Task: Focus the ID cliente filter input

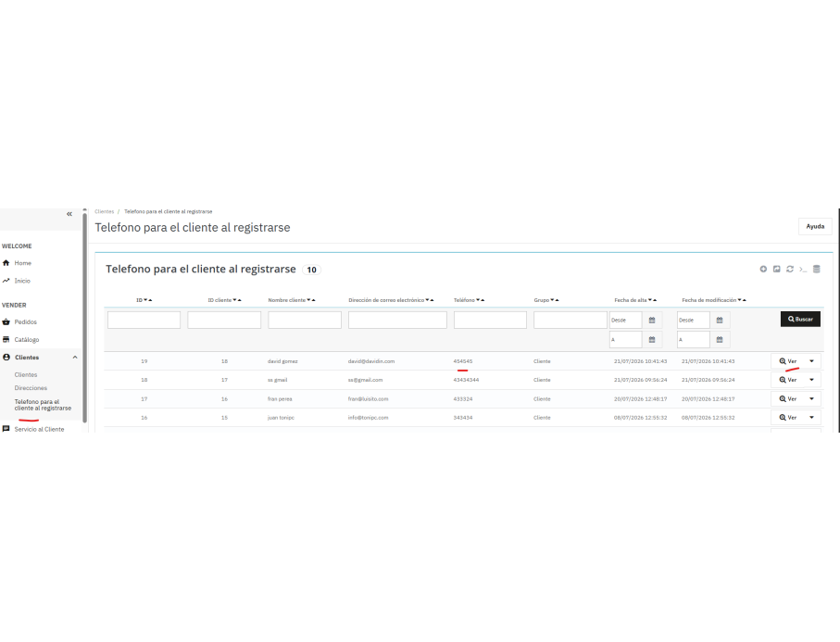Action: click(224, 320)
